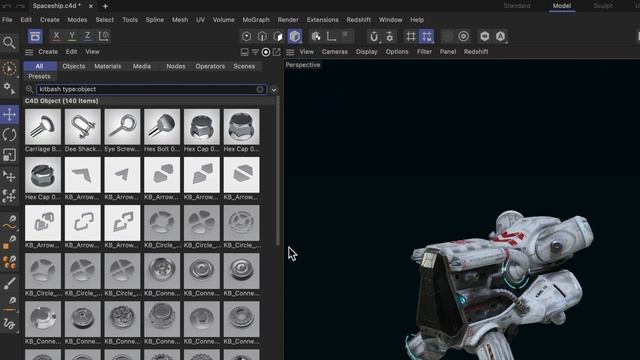Toggle the Z axis lock
The image size is (640, 360).
(87, 36)
